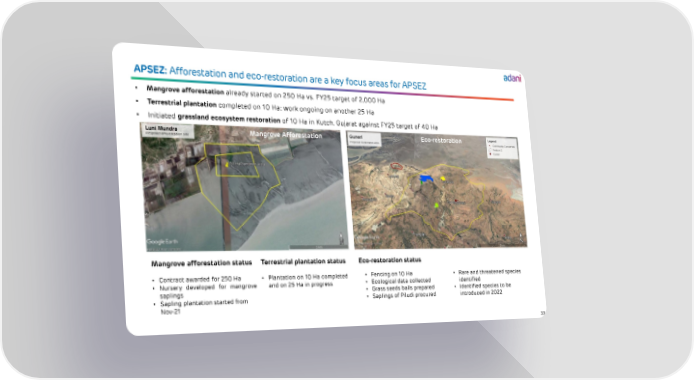Click the Eco-restoration status heading
This screenshot has width=694, height=380.
click(x=389, y=260)
